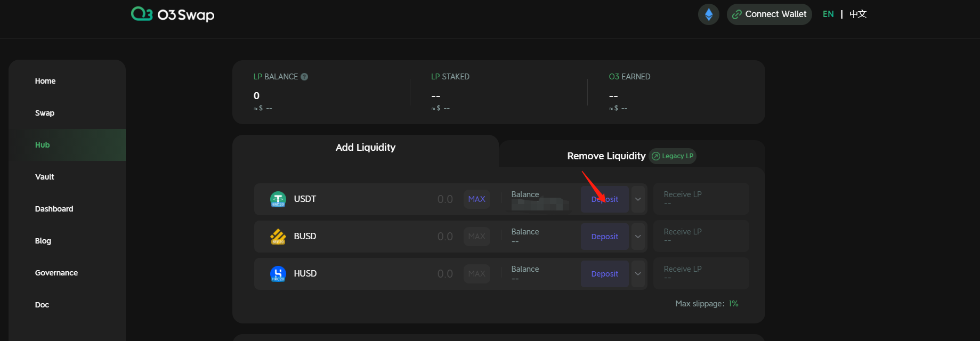Click the O3 EARNED label
Image resolution: width=980 pixels, height=341 pixels.
(x=629, y=77)
